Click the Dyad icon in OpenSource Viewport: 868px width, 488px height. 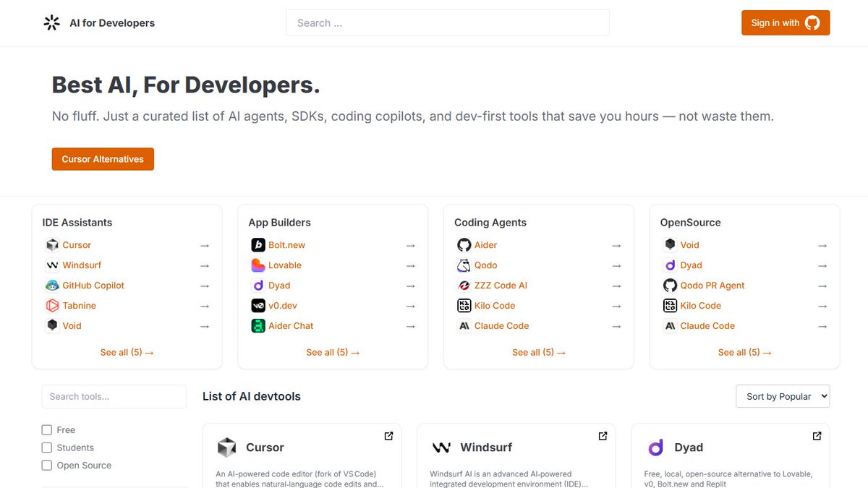click(x=671, y=265)
